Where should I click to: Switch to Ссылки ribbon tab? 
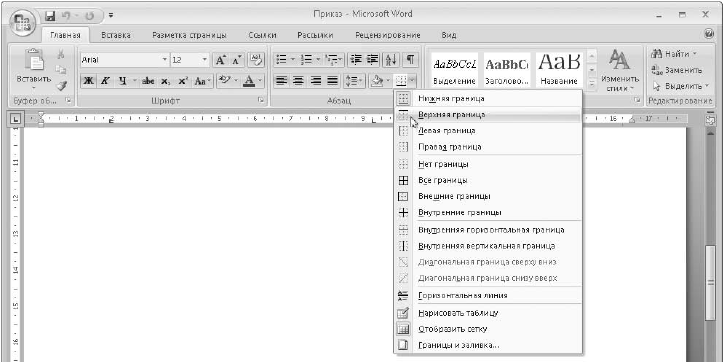coord(262,35)
